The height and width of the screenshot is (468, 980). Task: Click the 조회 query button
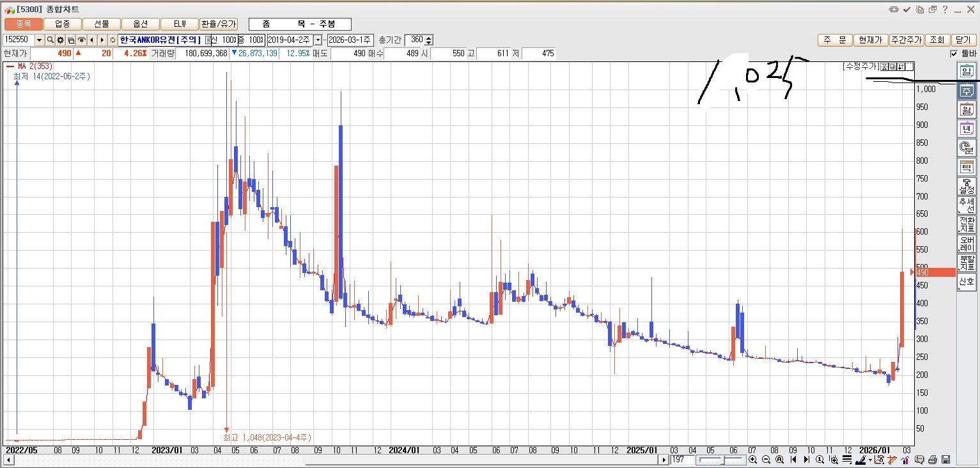(x=937, y=40)
